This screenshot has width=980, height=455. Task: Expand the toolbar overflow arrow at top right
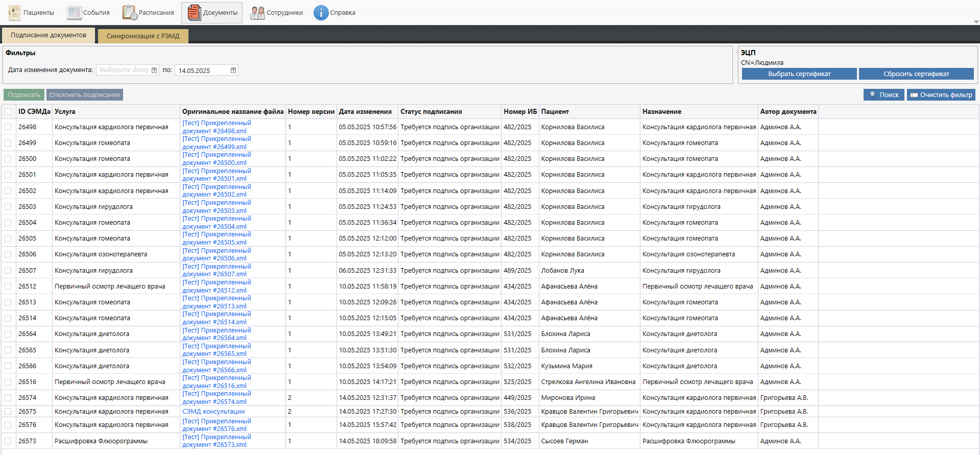tap(976, 22)
